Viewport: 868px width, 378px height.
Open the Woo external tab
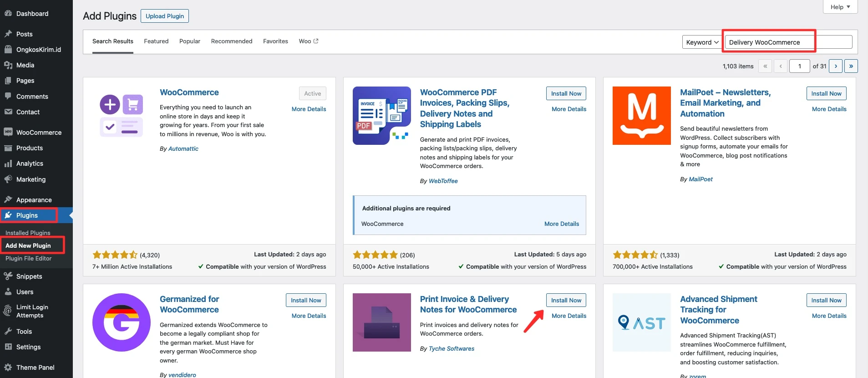point(309,41)
